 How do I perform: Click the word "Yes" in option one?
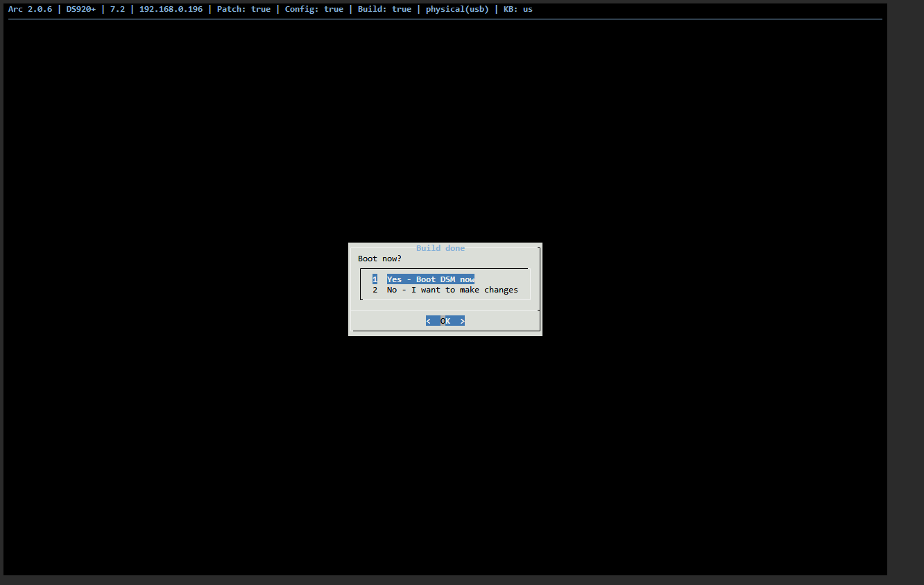coord(394,279)
